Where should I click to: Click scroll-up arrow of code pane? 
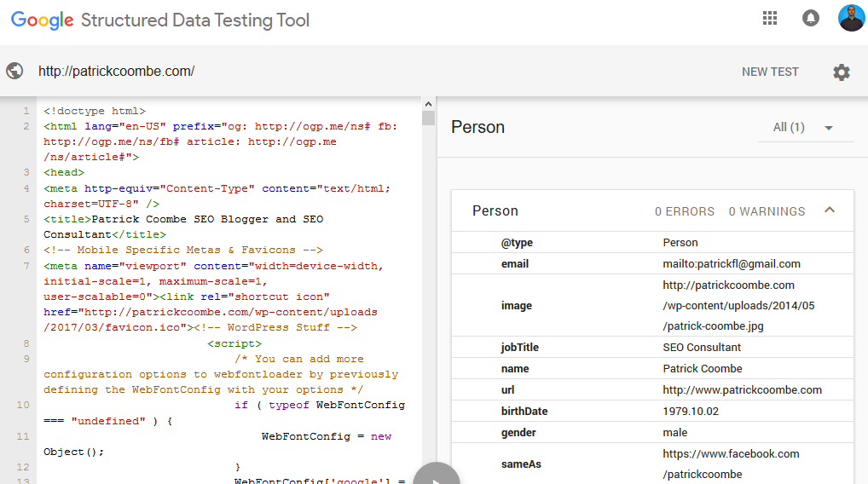(428, 104)
